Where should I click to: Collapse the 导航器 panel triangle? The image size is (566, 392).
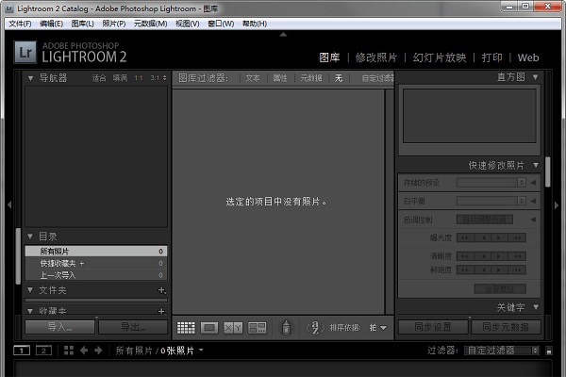coord(31,78)
